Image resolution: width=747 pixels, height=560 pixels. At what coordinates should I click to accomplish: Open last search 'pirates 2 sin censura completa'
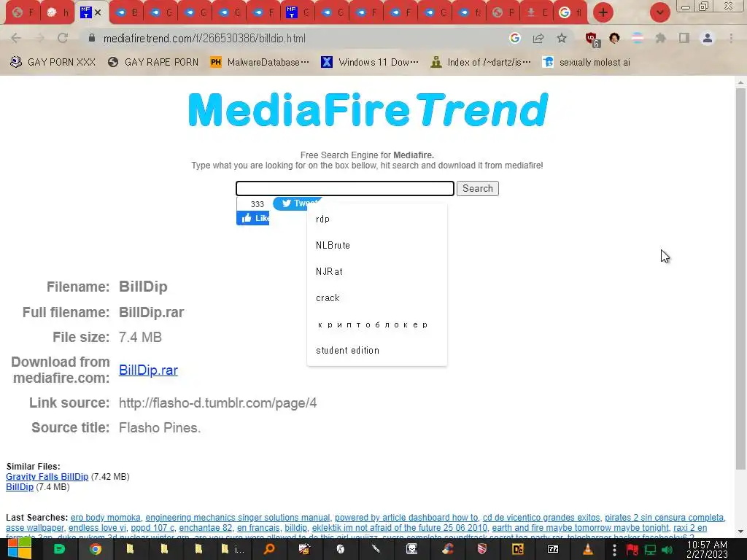coord(664,518)
